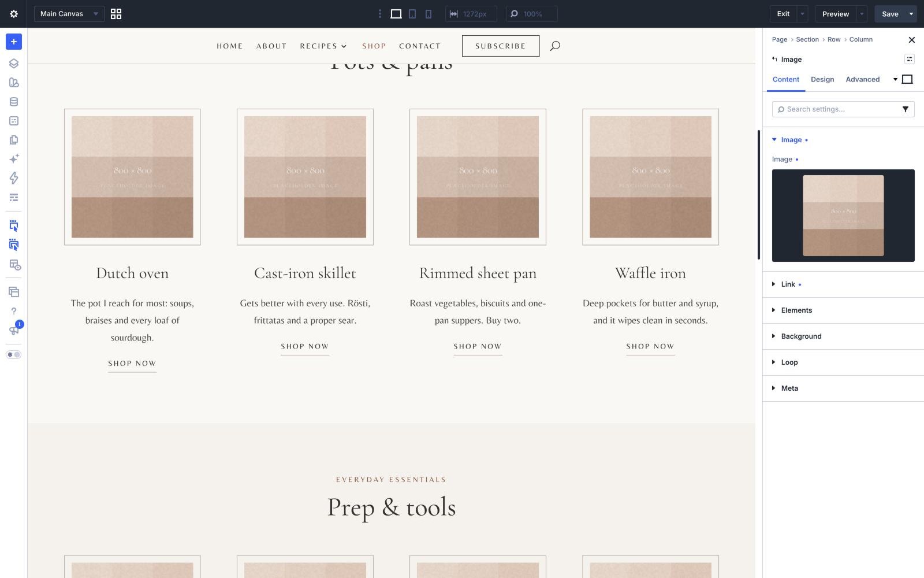Open the Save button dropdown arrow
924x578 pixels.
[x=911, y=14]
